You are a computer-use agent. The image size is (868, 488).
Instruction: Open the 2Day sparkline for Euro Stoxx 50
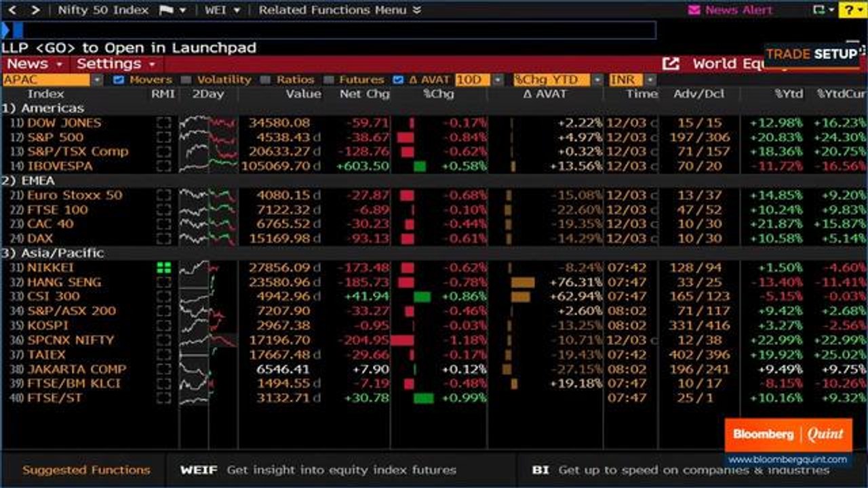point(208,195)
